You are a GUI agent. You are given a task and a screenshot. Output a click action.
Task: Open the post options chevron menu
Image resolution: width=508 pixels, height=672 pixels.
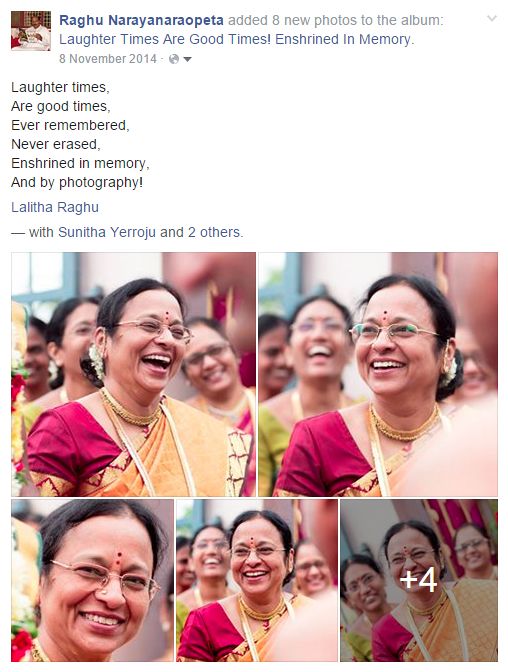(x=492, y=18)
